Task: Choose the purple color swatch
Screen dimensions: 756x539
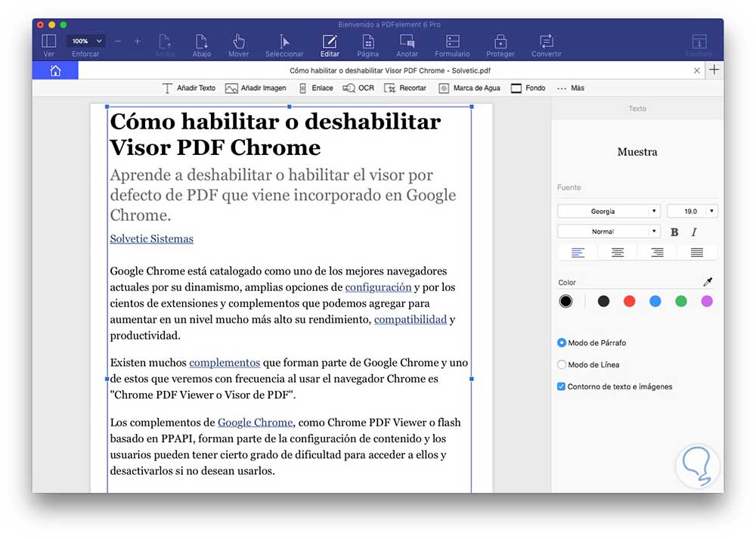Action: click(x=707, y=302)
